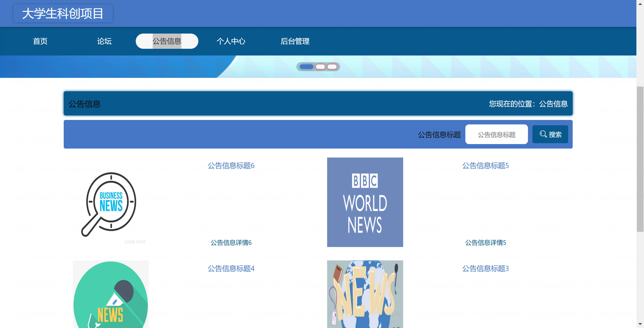Go to 后台管理 in the navigation
This screenshot has width=644, height=328.
tap(295, 41)
